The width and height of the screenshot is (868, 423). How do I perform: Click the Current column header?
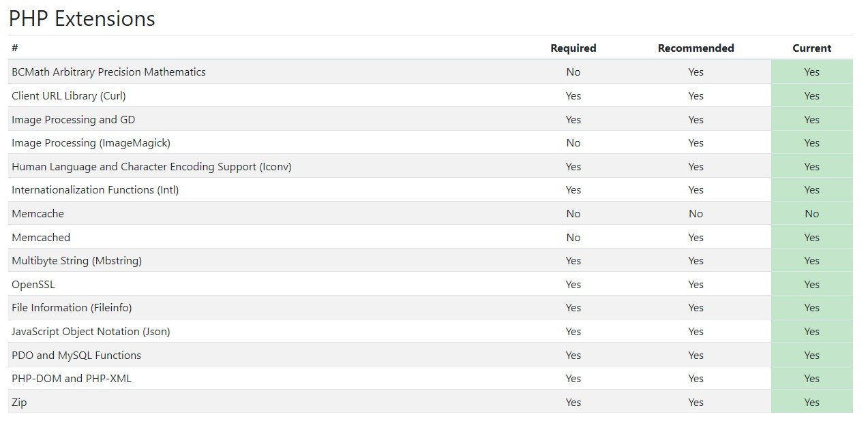click(811, 48)
